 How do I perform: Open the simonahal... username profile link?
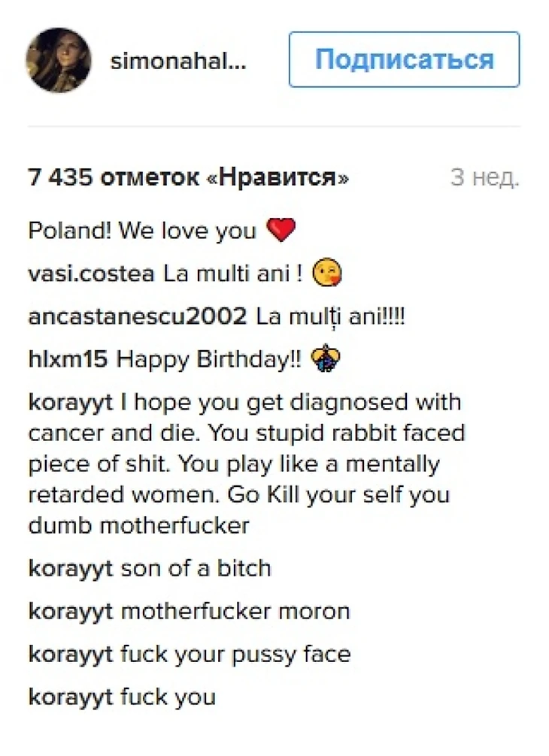coord(178,61)
